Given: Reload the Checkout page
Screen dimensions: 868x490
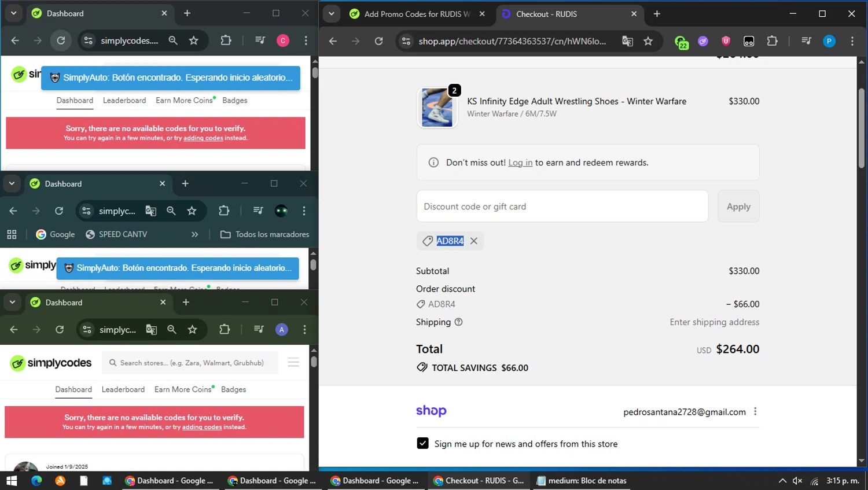Looking at the screenshot, I should tap(378, 40).
